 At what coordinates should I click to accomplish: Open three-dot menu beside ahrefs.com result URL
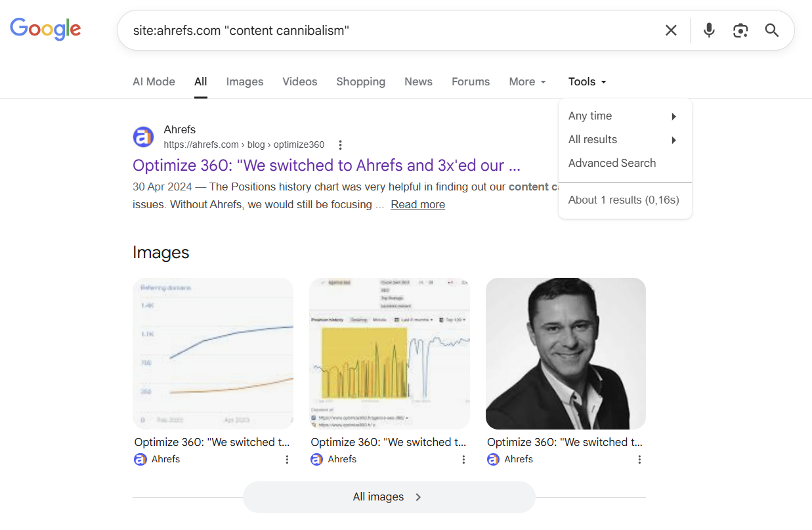(340, 145)
